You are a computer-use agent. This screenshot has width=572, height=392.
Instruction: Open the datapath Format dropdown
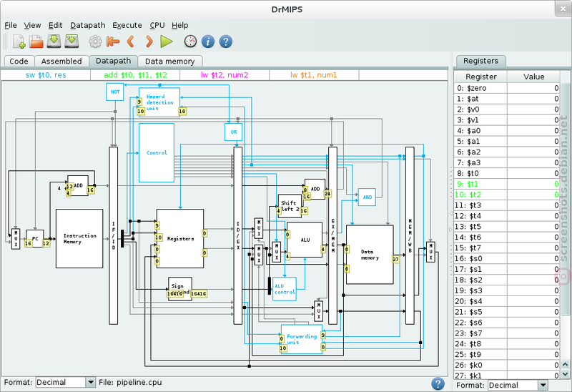(66, 382)
